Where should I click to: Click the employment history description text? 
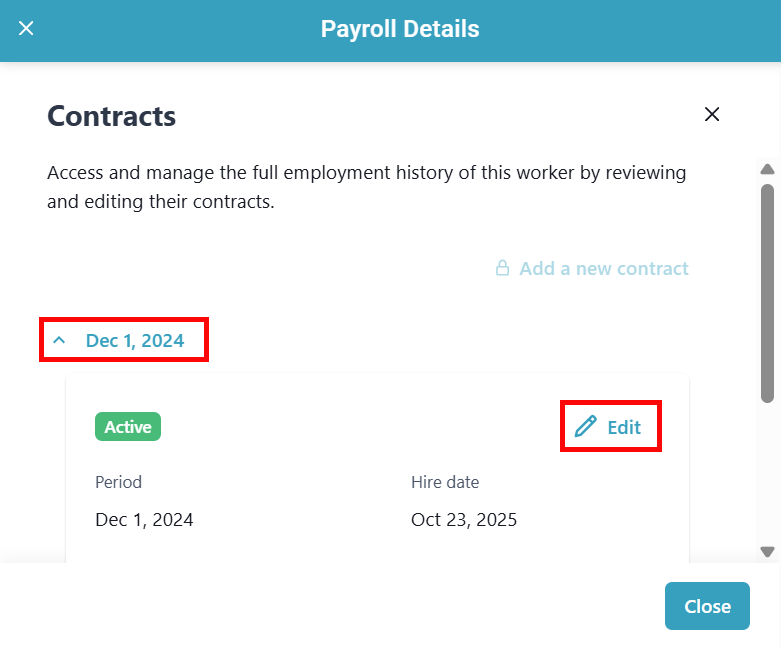367,187
